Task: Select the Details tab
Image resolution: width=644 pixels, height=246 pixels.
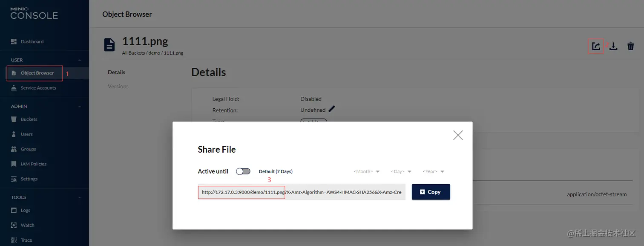Action: [x=117, y=72]
